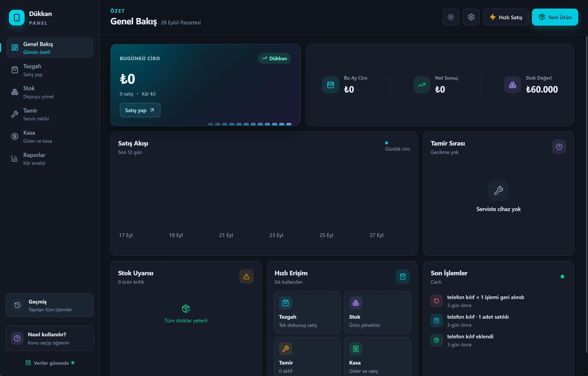Click the vertical page scrollbar
Image resolution: width=588 pixels, height=376 pixels.
pos(587,194)
